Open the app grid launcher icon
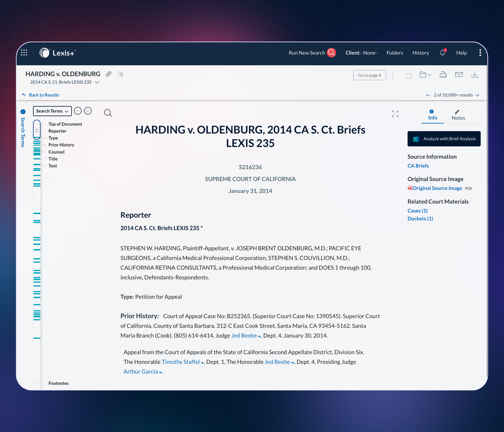504x432 pixels. [x=24, y=53]
